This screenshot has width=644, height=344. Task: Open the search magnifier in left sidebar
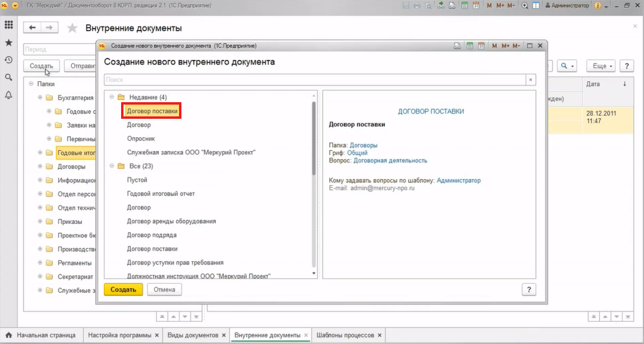(9, 77)
